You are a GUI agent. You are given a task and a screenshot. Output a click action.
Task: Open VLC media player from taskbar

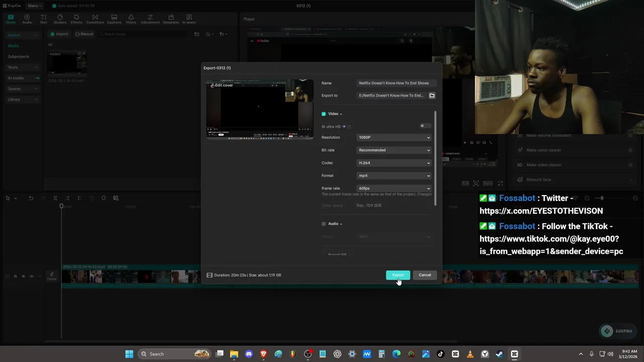pyautogui.click(x=470, y=354)
